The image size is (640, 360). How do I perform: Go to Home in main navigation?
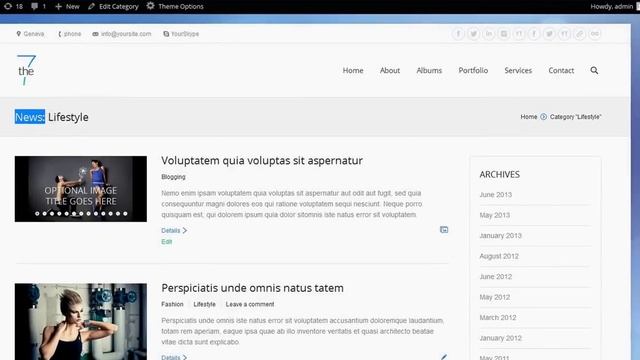coord(353,71)
